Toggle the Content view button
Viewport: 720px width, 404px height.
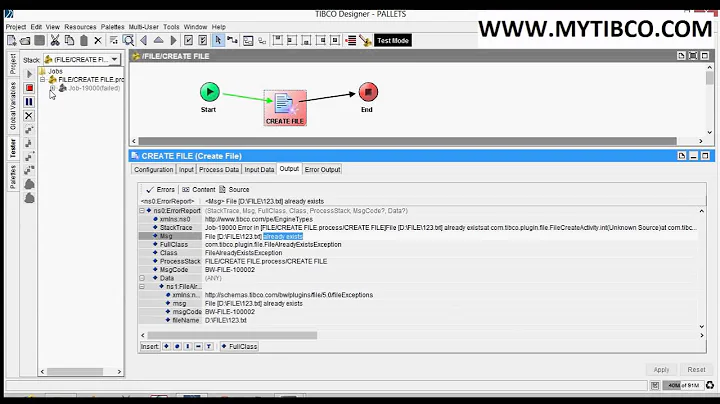pos(198,190)
